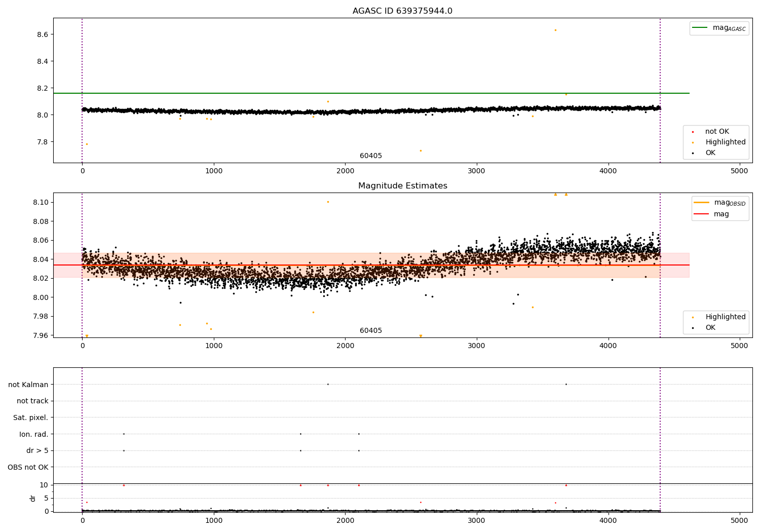Click the 7.96 y-axis tick in middle plot
The width and height of the screenshot is (760, 532).
[x=41, y=335]
